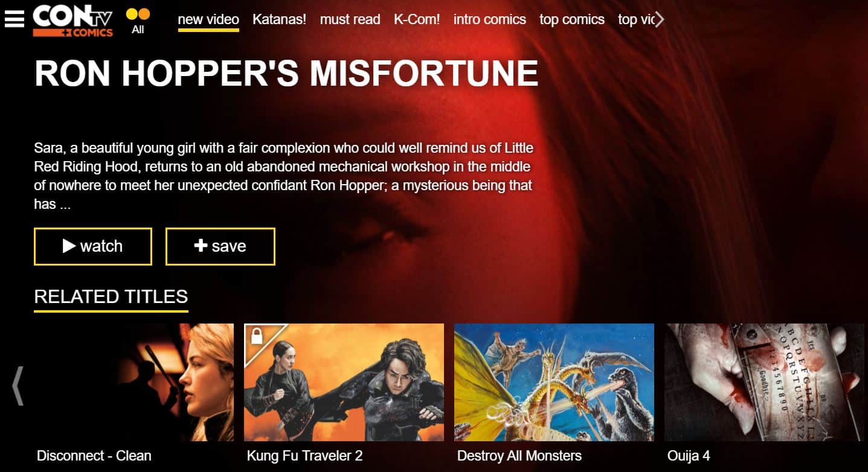
Task: Open the Ouija 4 thumbnail
Action: tap(764, 382)
